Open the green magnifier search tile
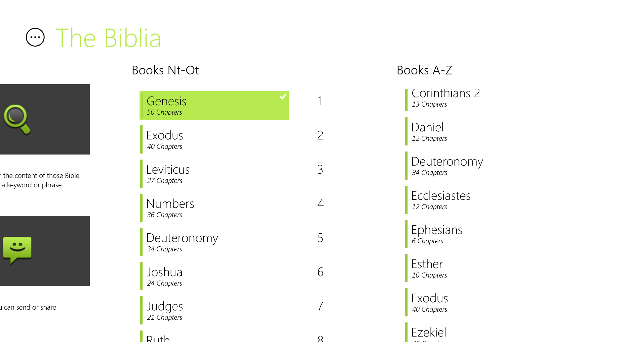Image resolution: width=644 pixels, height=362 pixels. click(x=45, y=119)
